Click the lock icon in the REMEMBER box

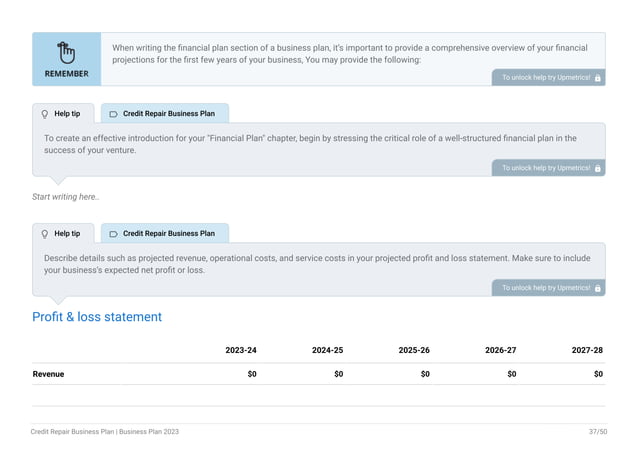pyautogui.click(x=597, y=77)
